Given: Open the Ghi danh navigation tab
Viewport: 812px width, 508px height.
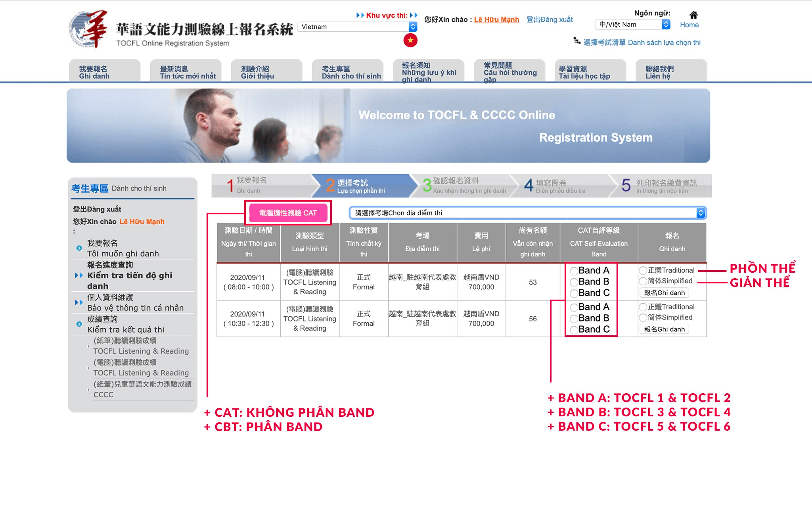Looking at the screenshot, I should click(x=105, y=71).
